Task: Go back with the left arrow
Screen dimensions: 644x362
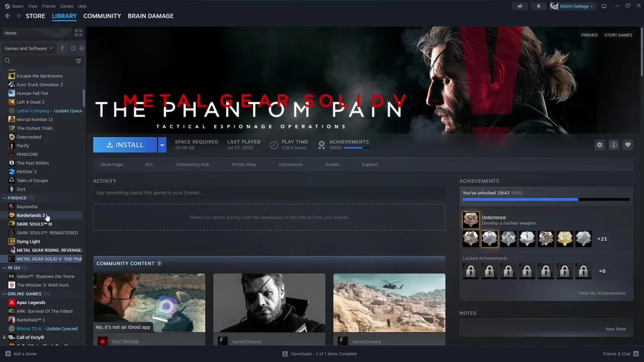Action: (8, 16)
